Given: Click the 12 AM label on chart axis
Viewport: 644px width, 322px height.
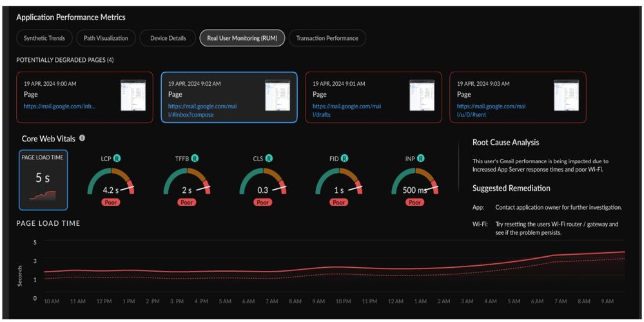Looking at the screenshot, I should tap(395, 301).
